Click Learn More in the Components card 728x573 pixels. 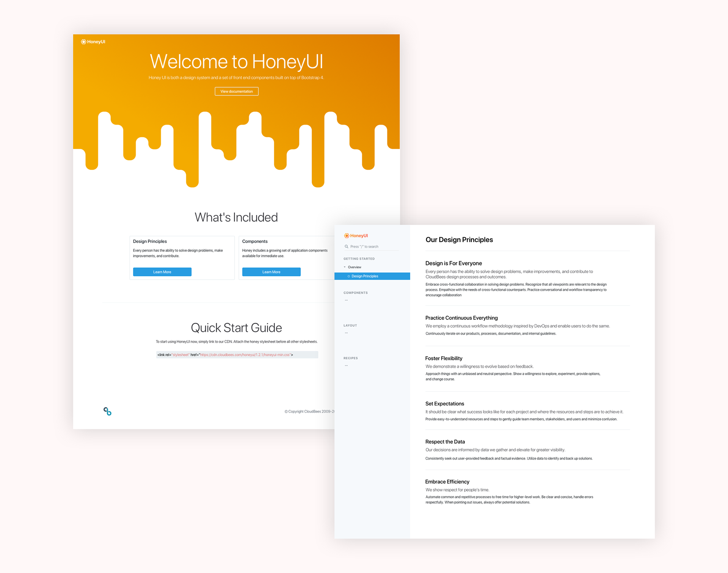point(271,272)
